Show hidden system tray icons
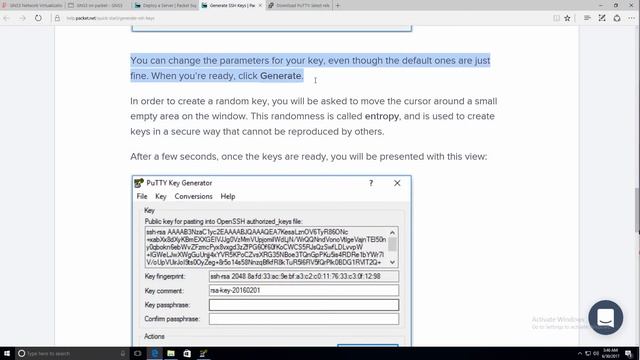Image resolution: width=640 pixels, height=360 pixels. pyautogui.click(x=580, y=353)
